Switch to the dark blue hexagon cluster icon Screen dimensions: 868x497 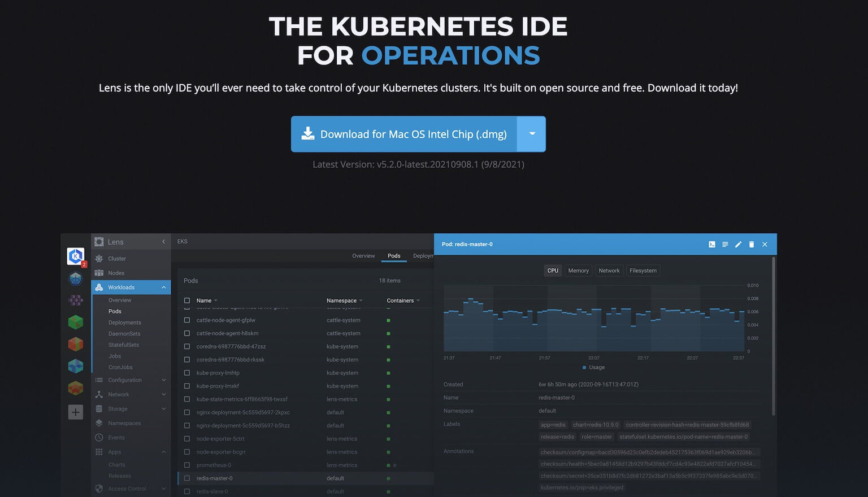76,278
